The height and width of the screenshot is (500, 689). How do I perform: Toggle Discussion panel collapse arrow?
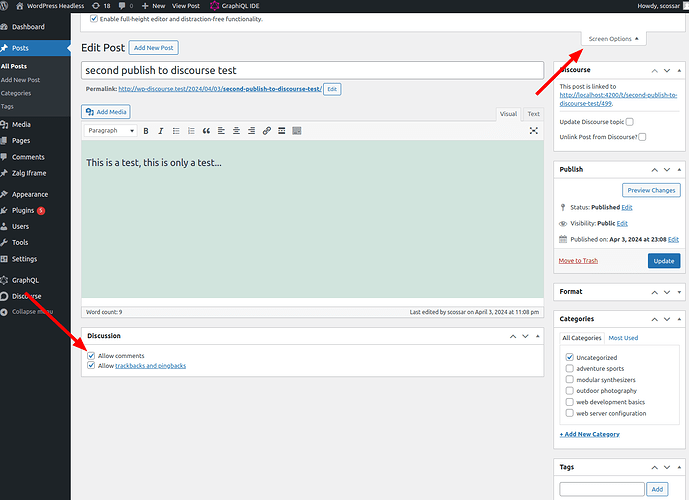[x=537, y=336]
